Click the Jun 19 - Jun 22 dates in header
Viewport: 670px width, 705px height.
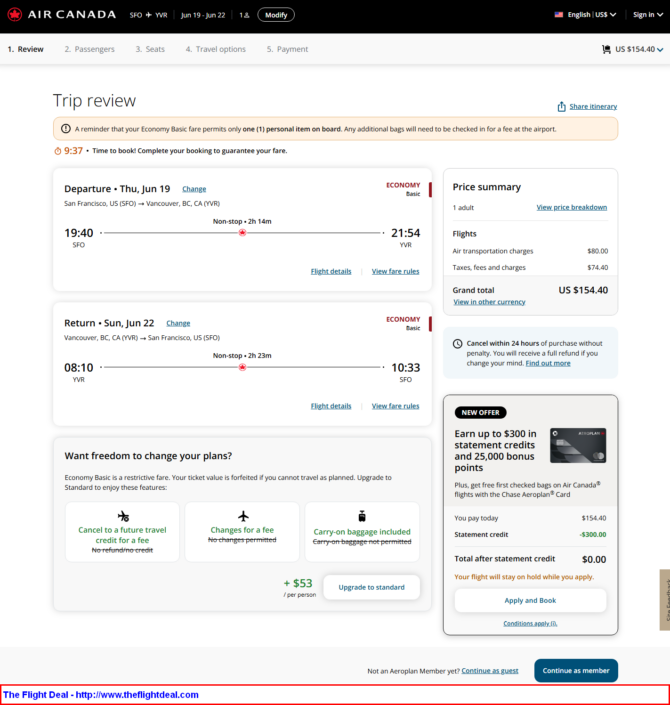[203, 15]
